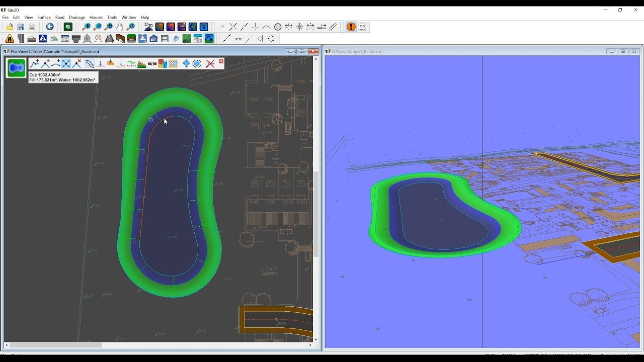Image resolution: width=644 pixels, height=362 pixels.
Task: Click the PlanView scrollbar up arrow
Action: pyautogui.click(x=316, y=59)
